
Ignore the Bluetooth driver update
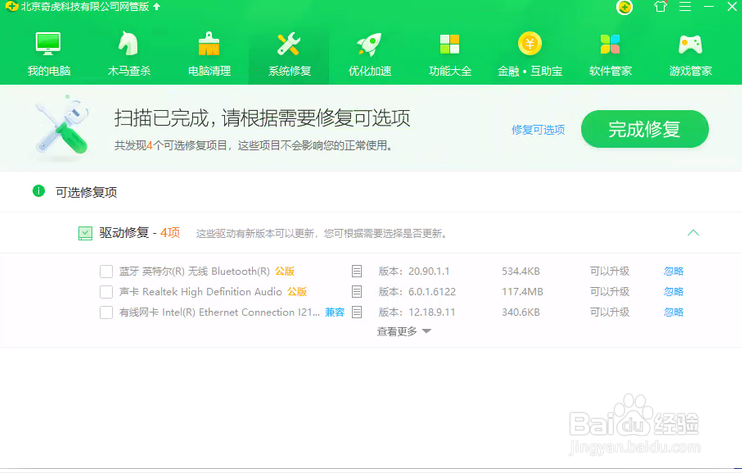pos(673,271)
